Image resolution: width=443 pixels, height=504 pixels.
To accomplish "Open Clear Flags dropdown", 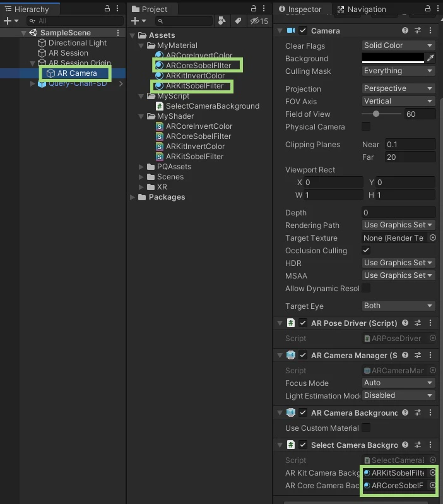I will pos(398,45).
